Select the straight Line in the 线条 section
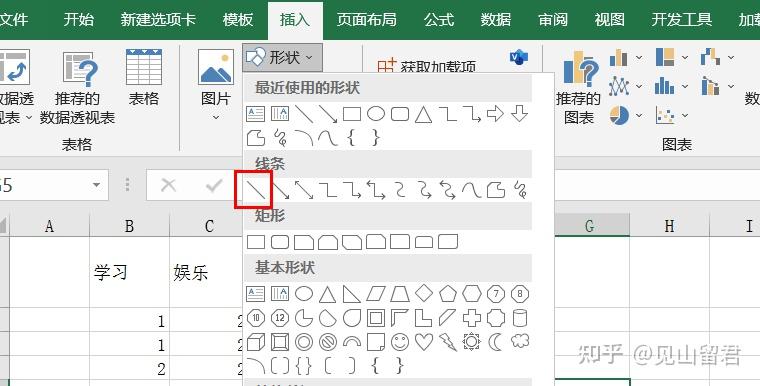Image resolution: width=760 pixels, height=386 pixels. (255, 190)
